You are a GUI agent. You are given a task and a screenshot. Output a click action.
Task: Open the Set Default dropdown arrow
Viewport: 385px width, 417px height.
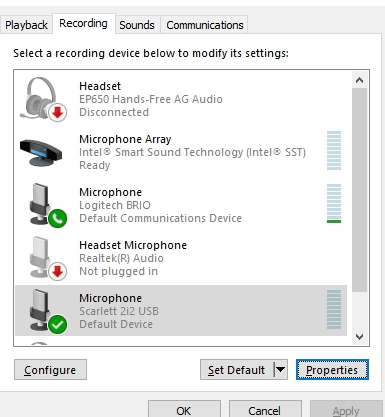click(x=281, y=369)
